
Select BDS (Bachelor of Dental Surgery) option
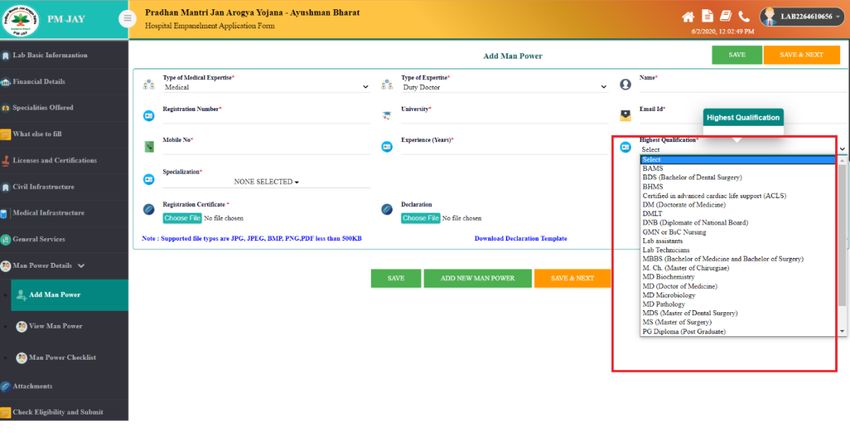[x=739, y=177]
